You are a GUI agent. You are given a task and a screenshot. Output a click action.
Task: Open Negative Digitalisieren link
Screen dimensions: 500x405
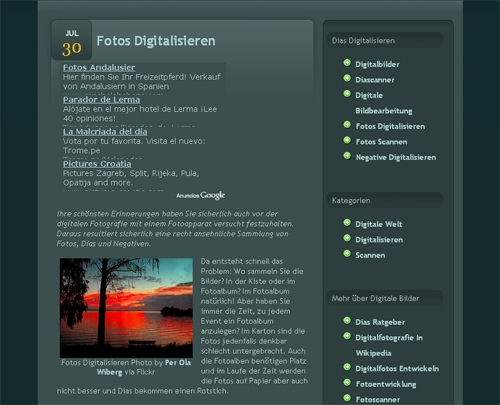[x=396, y=157]
